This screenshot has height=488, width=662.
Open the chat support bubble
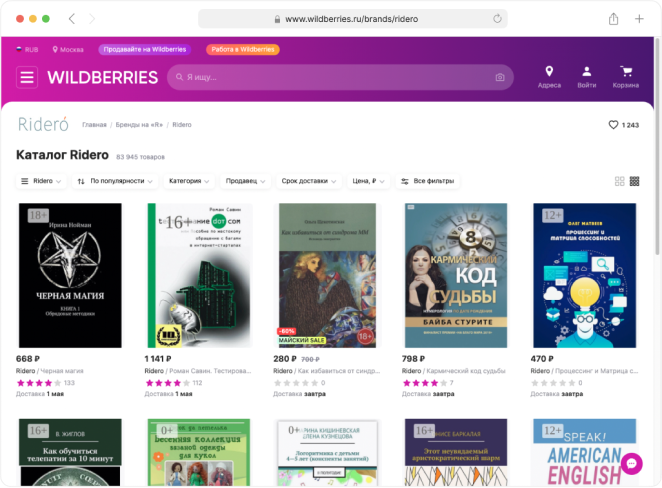point(631,464)
